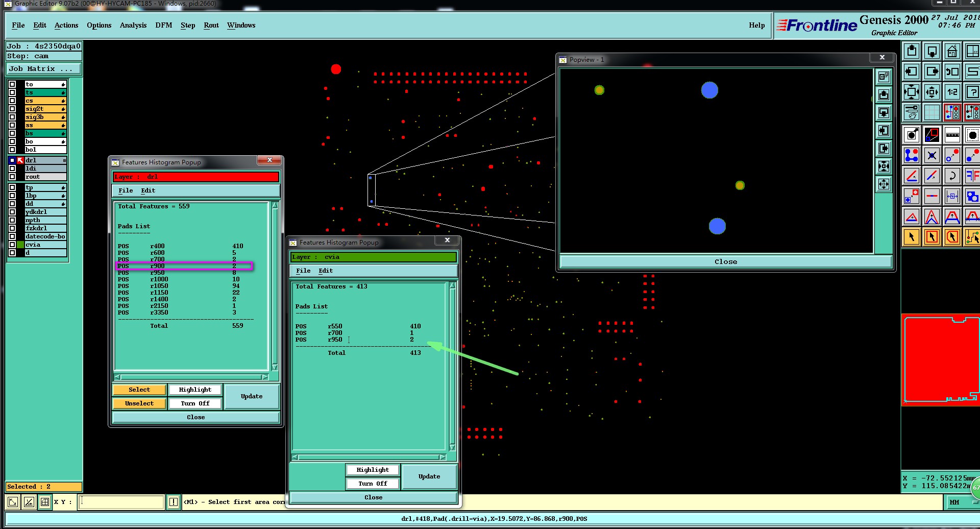Click the zoom in expand icon
The height and width of the screenshot is (529, 980).
tap(912, 92)
